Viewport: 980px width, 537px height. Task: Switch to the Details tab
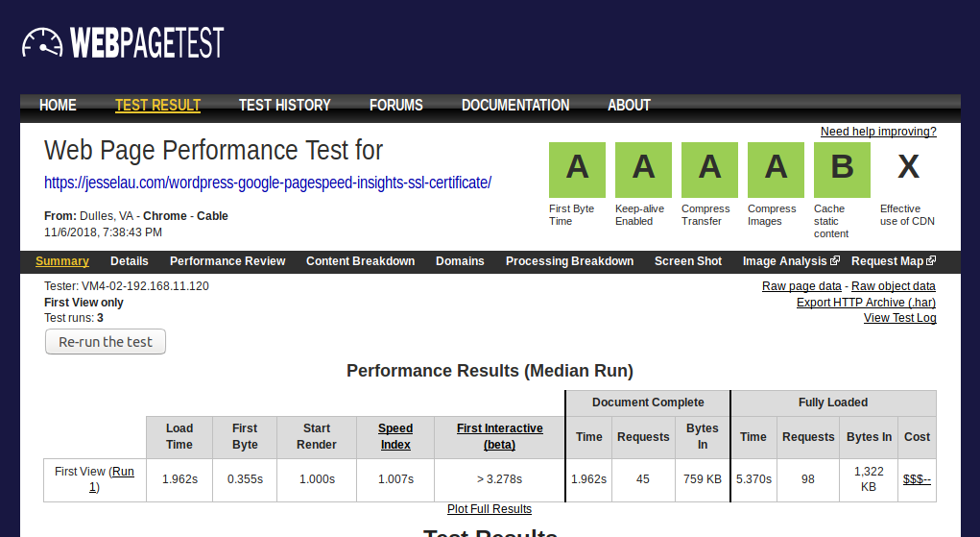[130, 261]
